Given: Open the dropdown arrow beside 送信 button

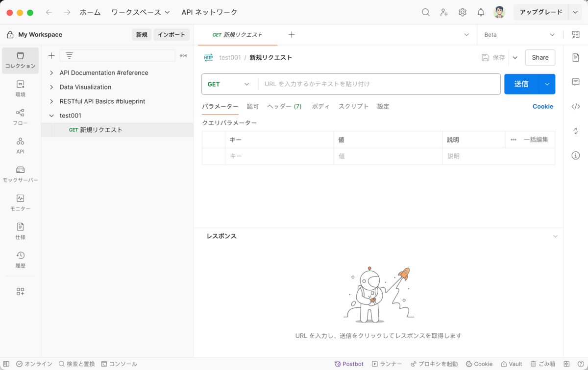Looking at the screenshot, I should tap(547, 84).
